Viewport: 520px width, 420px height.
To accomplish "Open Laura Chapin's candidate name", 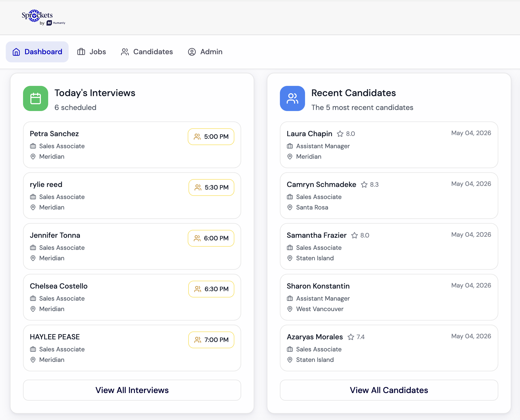I will pyautogui.click(x=309, y=134).
